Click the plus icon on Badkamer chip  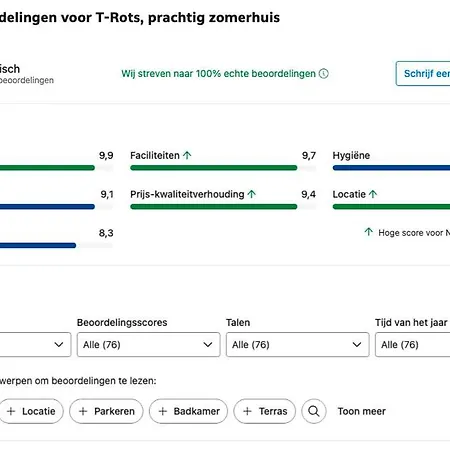point(163,411)
